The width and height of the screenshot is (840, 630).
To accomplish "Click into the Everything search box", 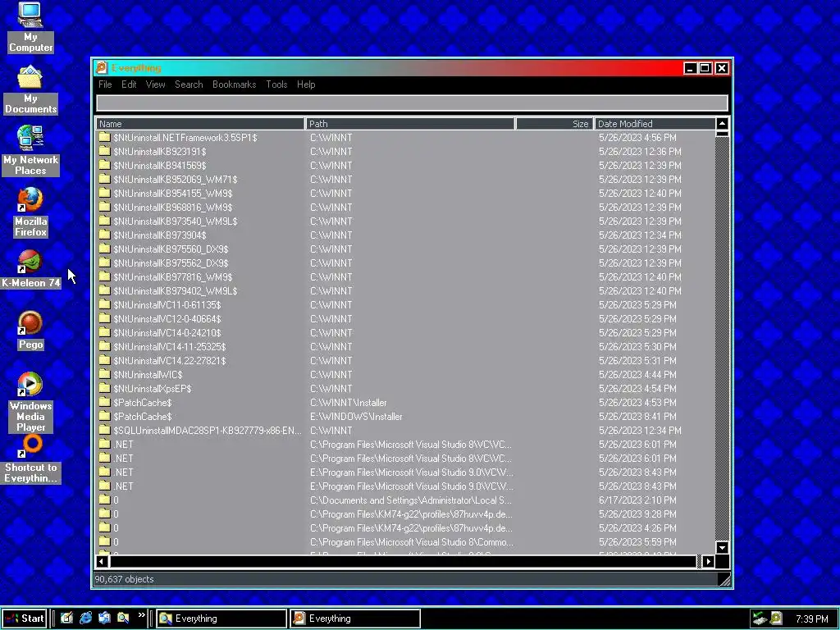I will point(412,103).
